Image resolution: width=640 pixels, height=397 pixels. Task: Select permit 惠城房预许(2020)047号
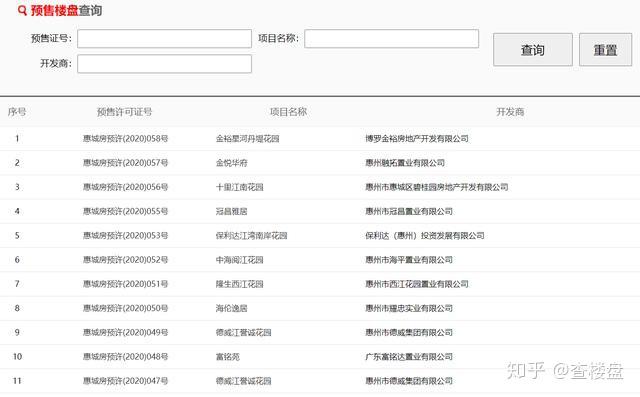[126, 381]
